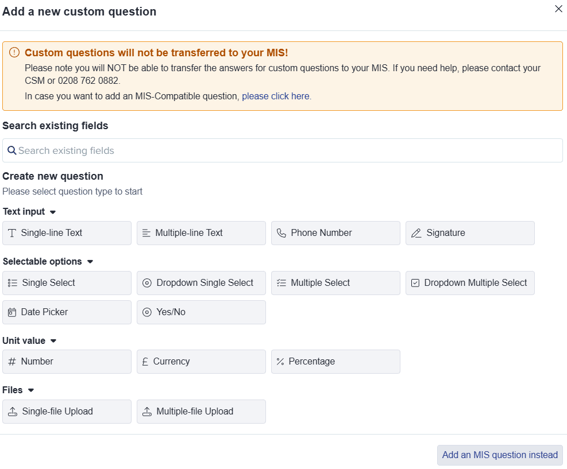This screenshot has height=469, width=567.
Task: Click the Phone Number handset icon
Action: pos(281,233)
